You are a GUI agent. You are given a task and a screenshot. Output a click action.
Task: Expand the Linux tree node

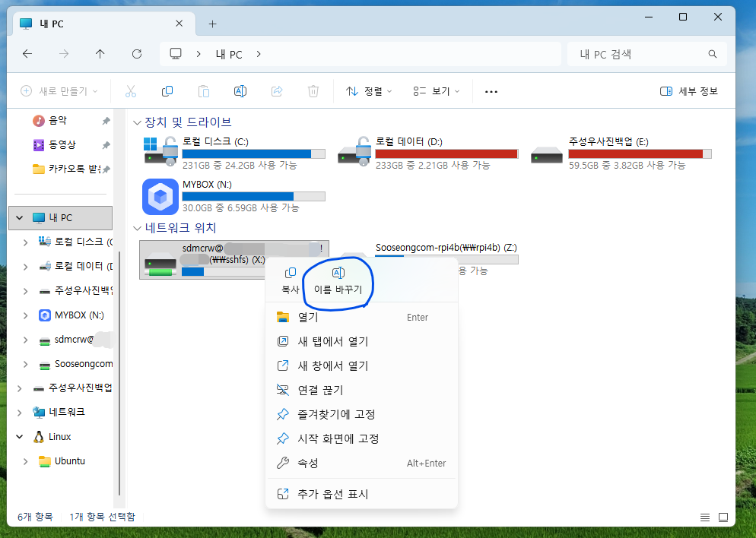(19, 437)
